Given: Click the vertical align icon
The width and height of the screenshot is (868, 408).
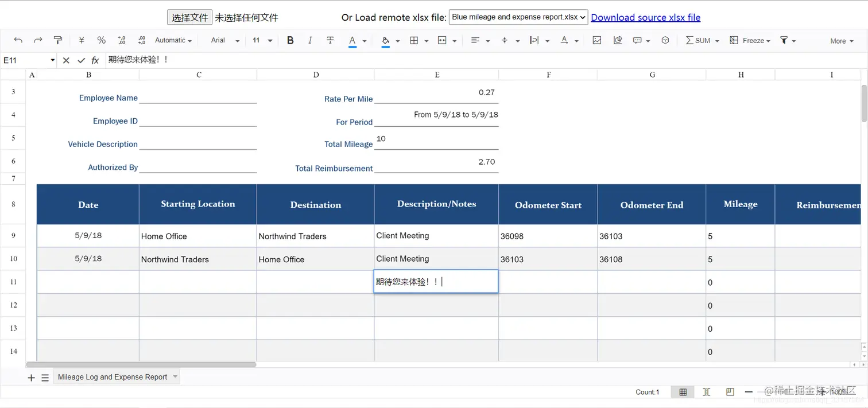Looking at the screenshot, I should point(505,40).
